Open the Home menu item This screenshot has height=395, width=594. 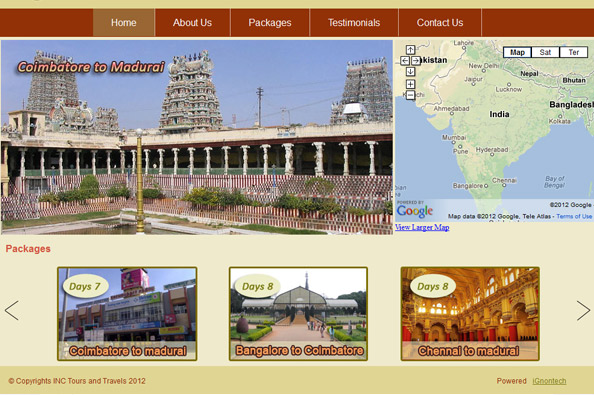coord(124,23)
